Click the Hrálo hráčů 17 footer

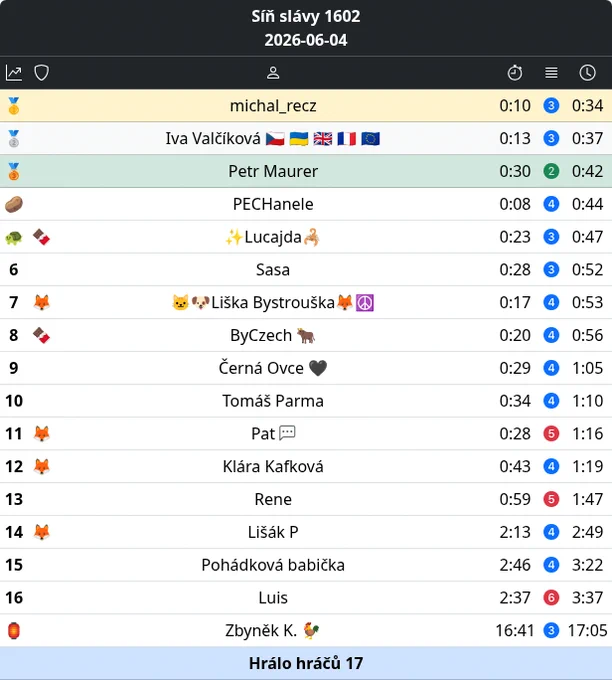(x=306, y=663)
